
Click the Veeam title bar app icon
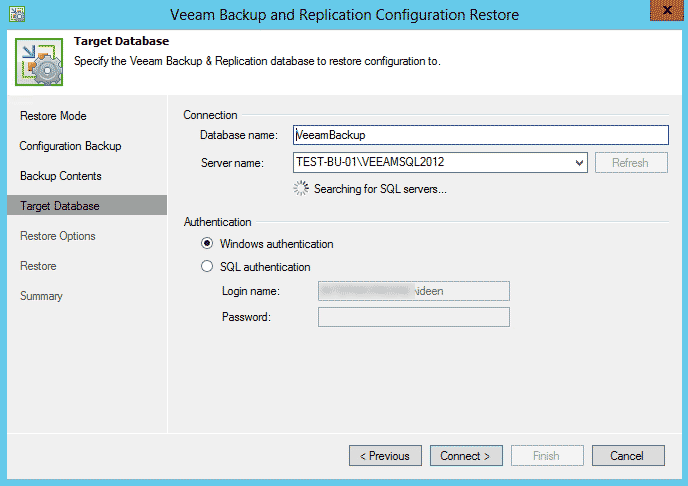click(17, 14)
